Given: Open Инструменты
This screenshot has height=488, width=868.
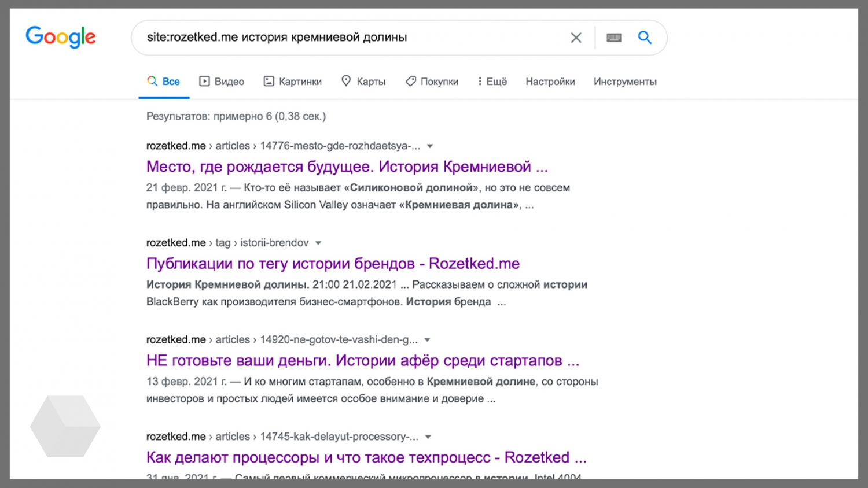Looking at the screenshot, I should point(625,82).
